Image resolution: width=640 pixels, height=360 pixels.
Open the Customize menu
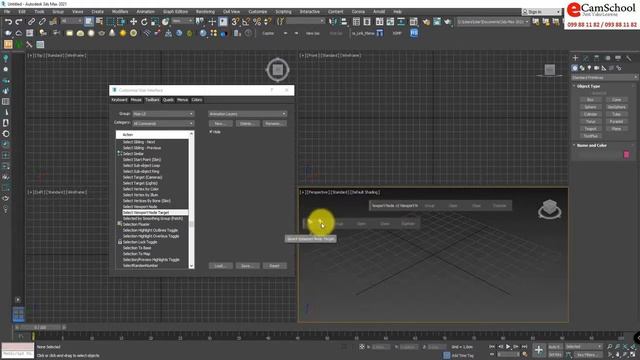[258, 12]
